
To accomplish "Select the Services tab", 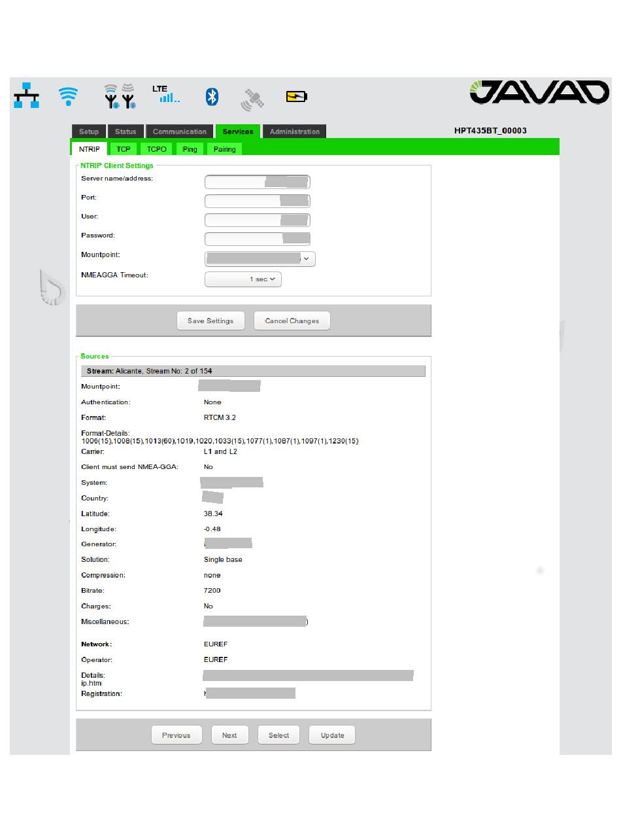I will [238, 131].
